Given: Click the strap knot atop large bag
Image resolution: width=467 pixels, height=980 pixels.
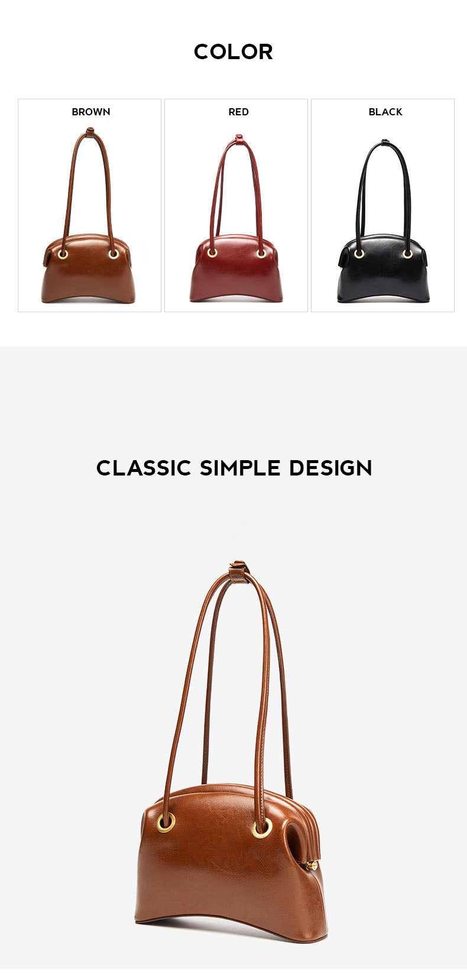Looking at the screenshot, I should [239, 572].
